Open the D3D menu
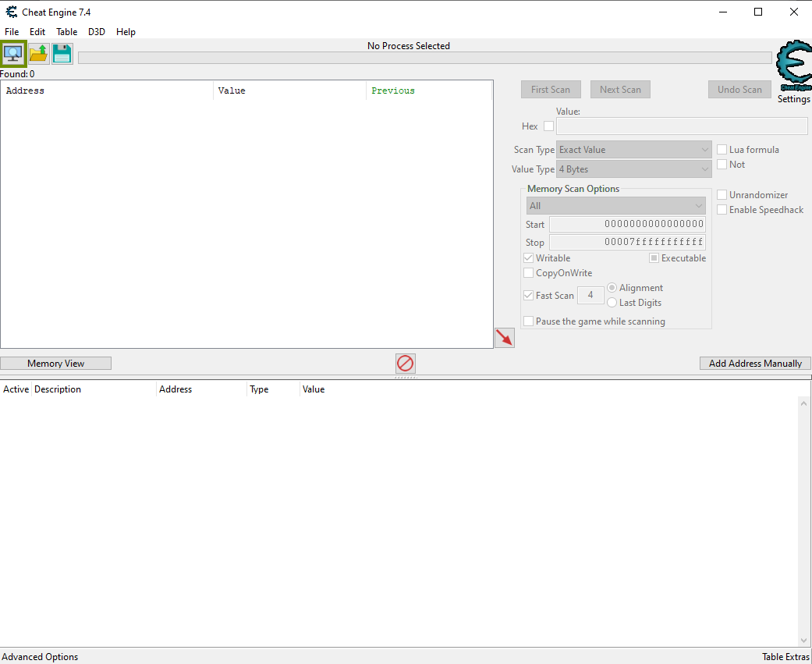Screen dimensions: 812x664 (x=96, y=31)
